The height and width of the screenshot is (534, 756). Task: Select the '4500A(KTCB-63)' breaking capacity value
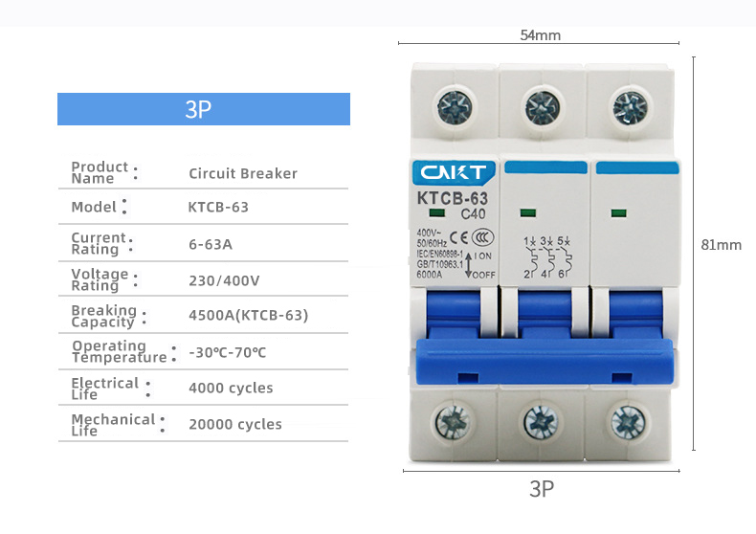coord(248,315)
